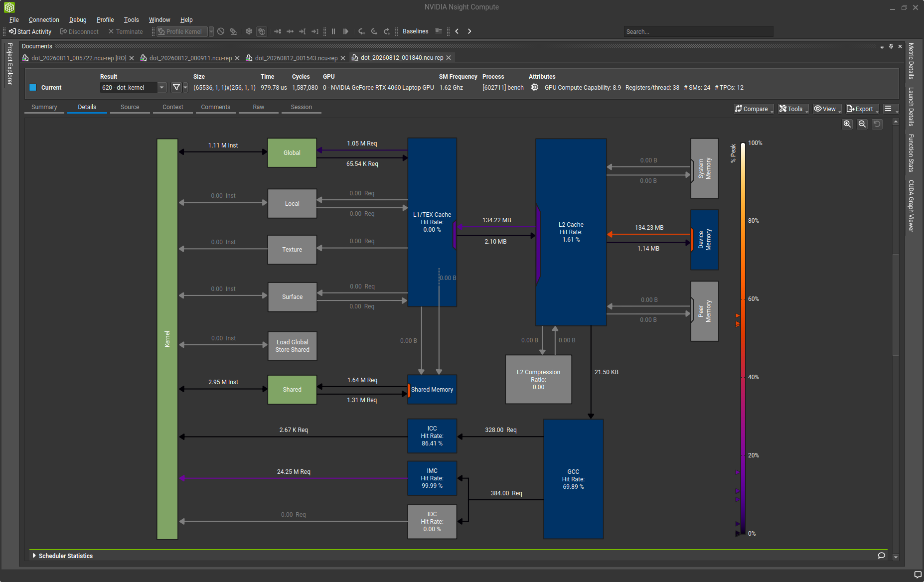
Task: Open the Compare dropdown button
Action: [x=754, y=109]
